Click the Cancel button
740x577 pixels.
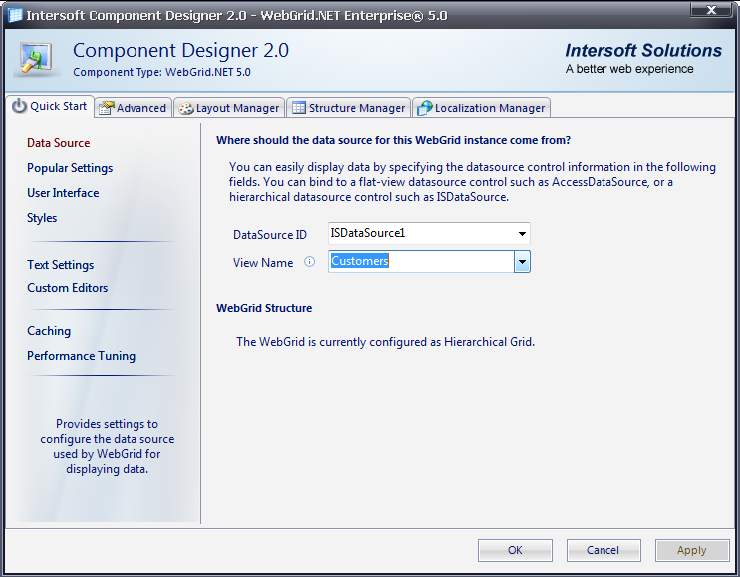coord(603,550)
